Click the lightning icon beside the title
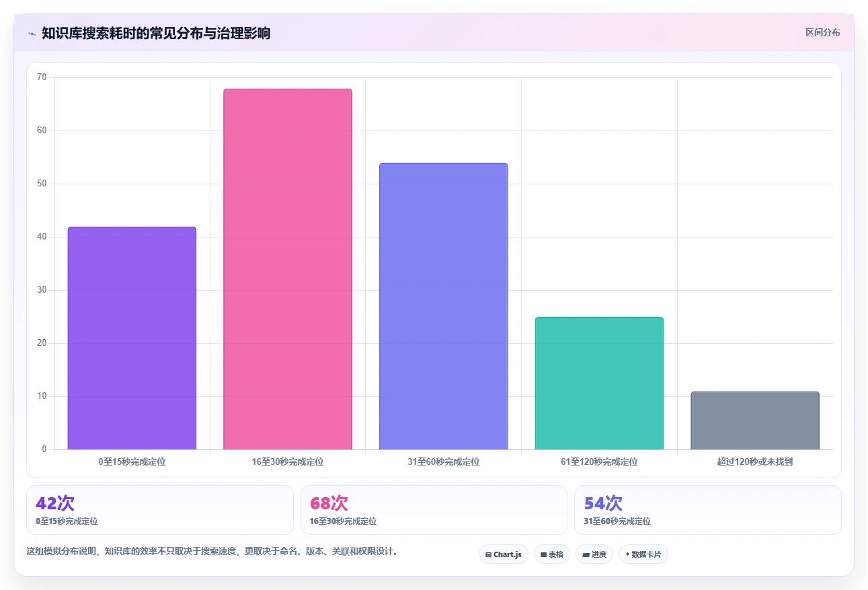The width and height of the screenshot is (868, 590). point(32,33)
